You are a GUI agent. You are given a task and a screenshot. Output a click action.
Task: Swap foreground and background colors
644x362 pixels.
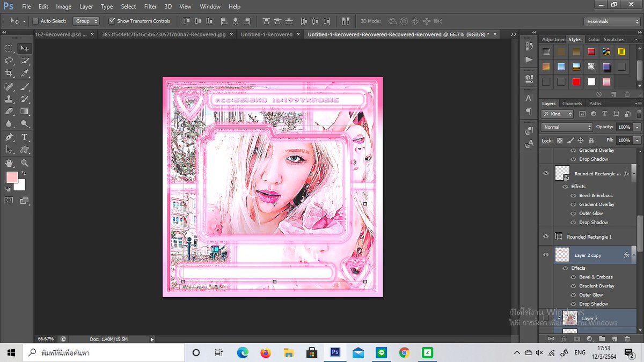pos(24,174)
